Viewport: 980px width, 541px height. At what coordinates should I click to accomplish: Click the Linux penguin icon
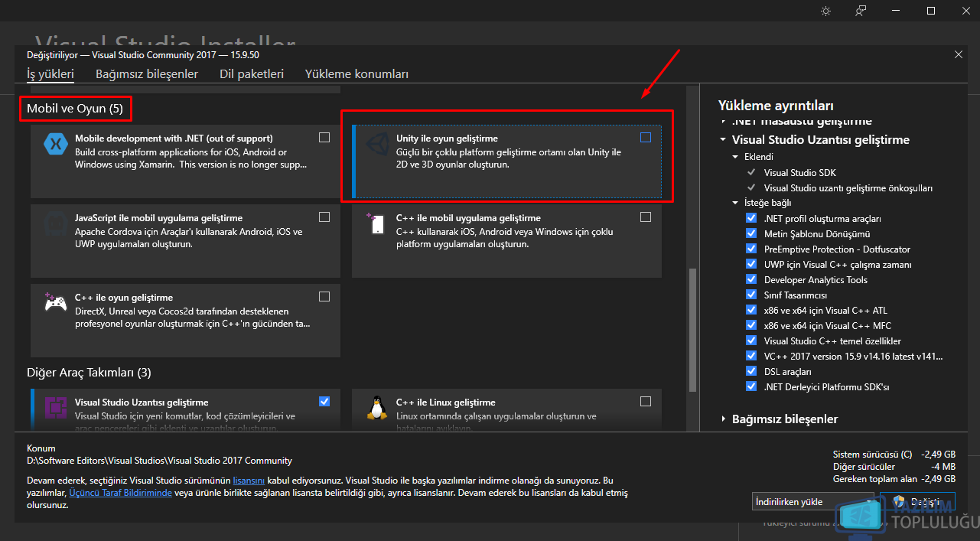coord(376,408)
